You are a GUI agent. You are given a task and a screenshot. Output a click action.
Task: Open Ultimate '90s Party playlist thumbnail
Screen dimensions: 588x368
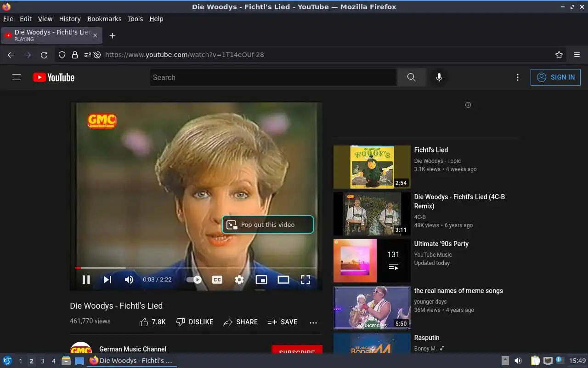tap(372, 261)
